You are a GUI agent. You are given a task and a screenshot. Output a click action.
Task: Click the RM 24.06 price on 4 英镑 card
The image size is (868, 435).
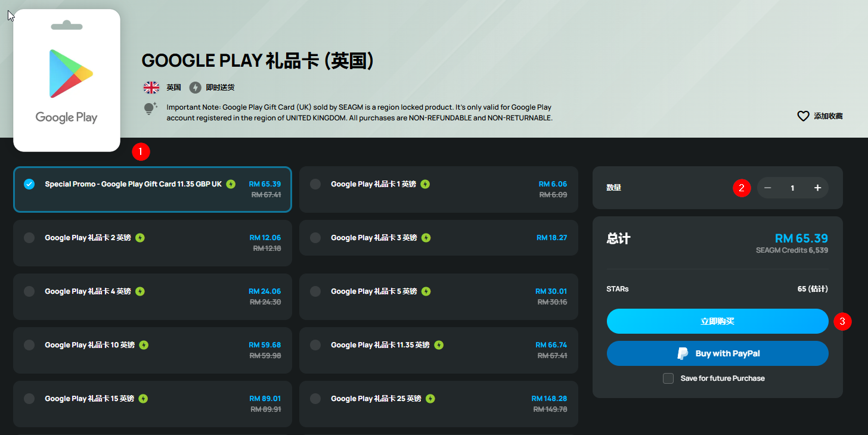tap(265, 291)
